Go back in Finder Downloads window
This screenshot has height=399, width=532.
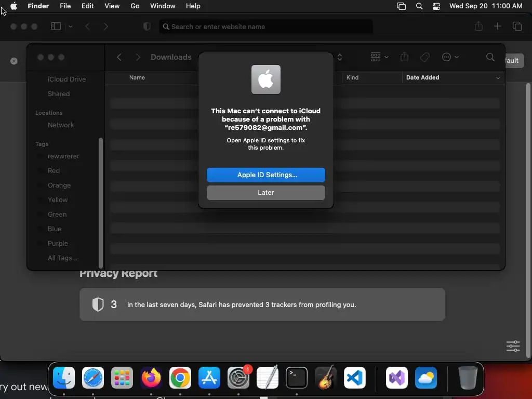click(x=119, y=57)
